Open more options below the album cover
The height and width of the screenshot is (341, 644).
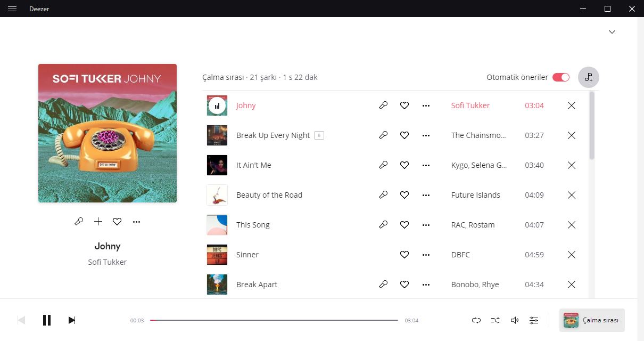(x=136, y=222)
